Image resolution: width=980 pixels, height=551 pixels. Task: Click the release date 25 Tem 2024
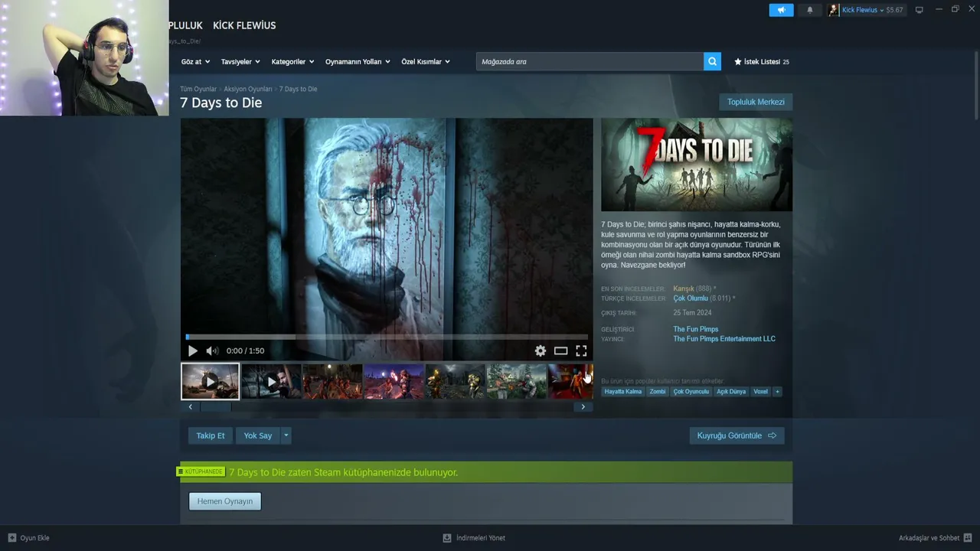point(692,313)
